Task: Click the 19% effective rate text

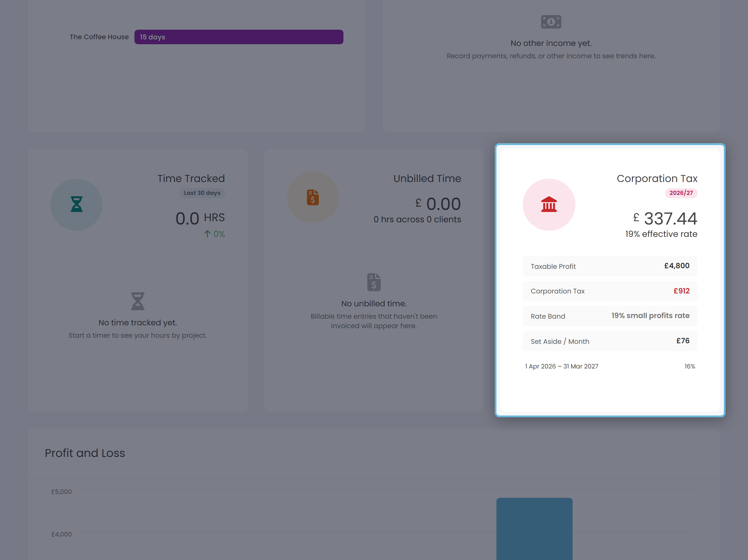Action: point(661,234)
